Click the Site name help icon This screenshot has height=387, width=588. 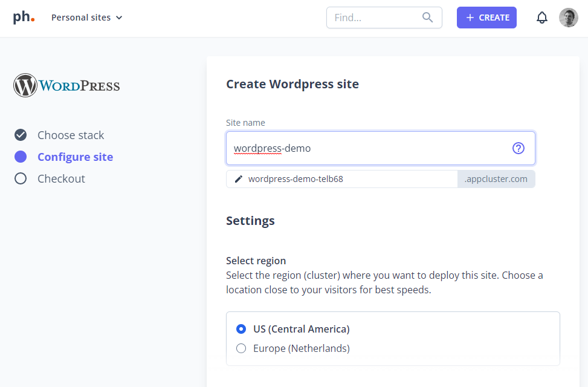click(x=519, y=148)
